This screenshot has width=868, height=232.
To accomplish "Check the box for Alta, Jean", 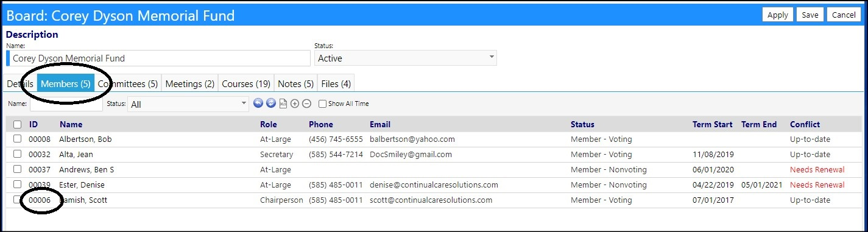I will [18, 154].
